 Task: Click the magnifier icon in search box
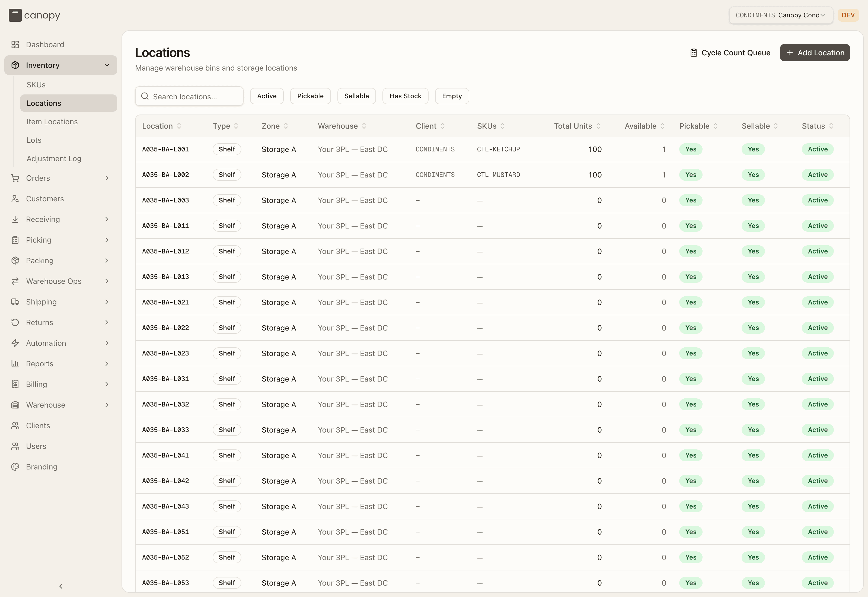pyautogui.click(x=145, y=97)
